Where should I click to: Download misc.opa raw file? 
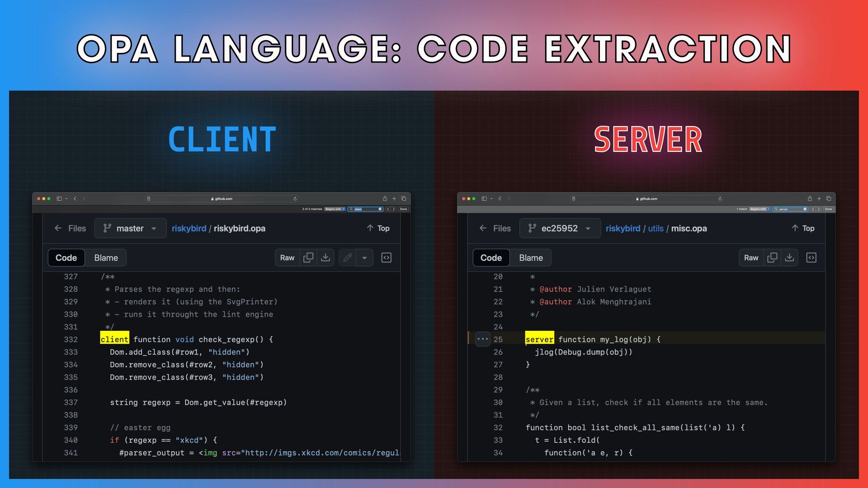coord(789,258)
